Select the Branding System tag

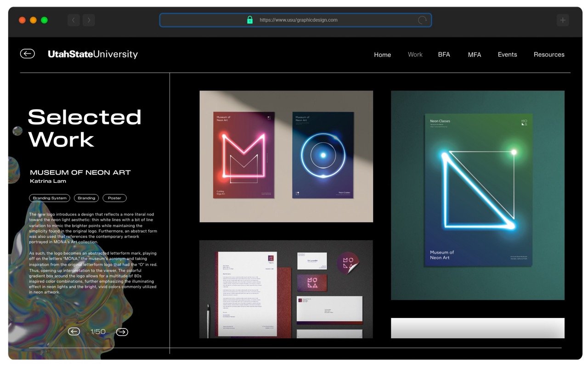click(x=50, y=198)
